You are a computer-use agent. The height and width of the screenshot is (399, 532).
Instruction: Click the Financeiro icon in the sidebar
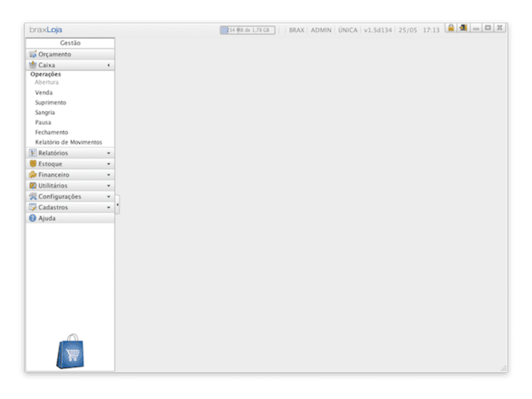click(x=33, y=175)
